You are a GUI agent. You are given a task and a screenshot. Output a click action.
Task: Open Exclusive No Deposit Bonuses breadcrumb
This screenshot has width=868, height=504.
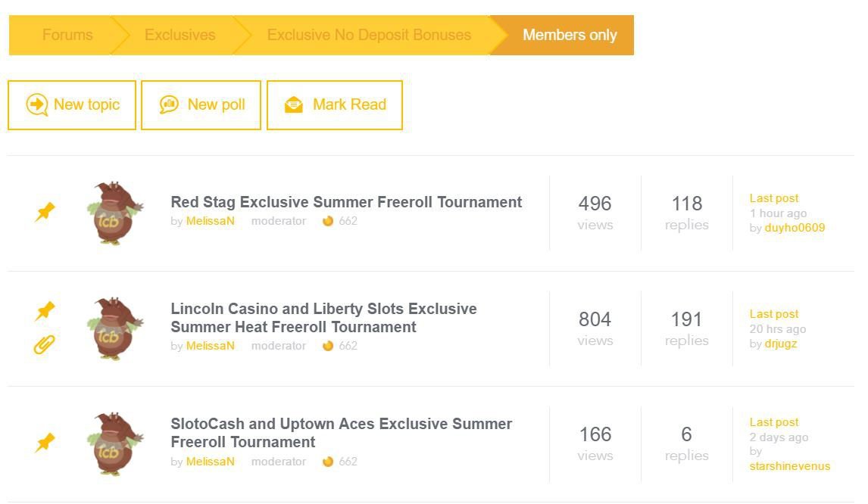tap(369, 35)
